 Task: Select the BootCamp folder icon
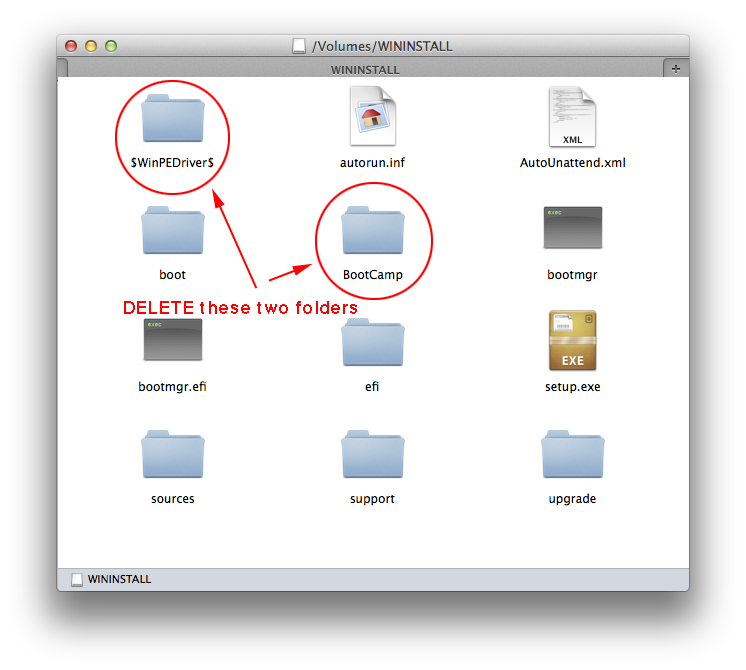point(373,230)
